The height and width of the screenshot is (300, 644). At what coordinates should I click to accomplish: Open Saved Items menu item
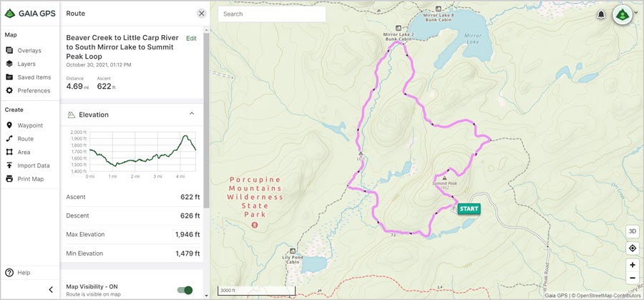click(34, 77)
